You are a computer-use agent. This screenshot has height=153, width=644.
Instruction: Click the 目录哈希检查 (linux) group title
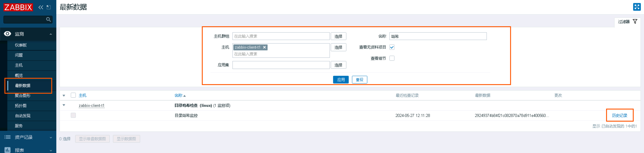point(193,105)
